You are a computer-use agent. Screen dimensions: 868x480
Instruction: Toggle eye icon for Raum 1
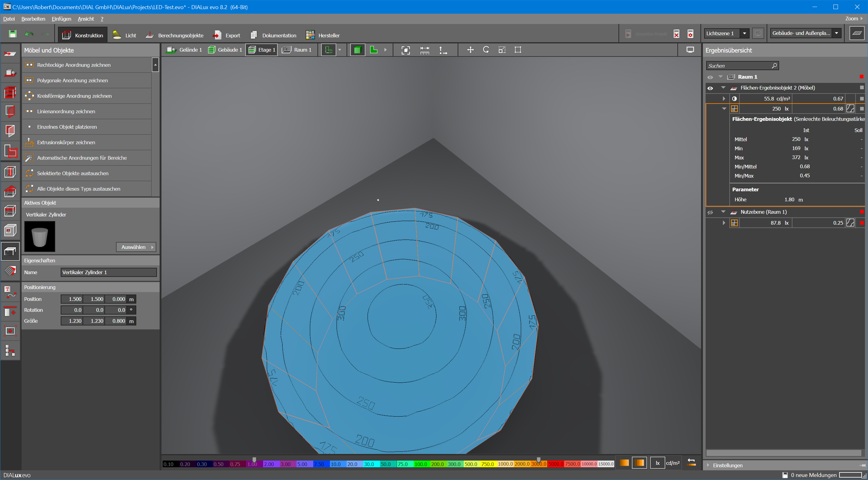pyautogui.click(x=710, y=77)
